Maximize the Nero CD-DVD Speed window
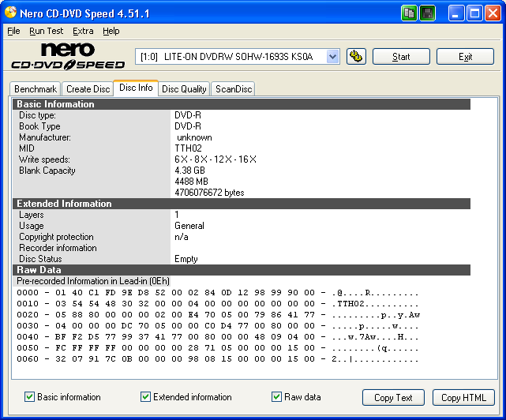Viewport: 506px width, 420px height. (475, 13)
